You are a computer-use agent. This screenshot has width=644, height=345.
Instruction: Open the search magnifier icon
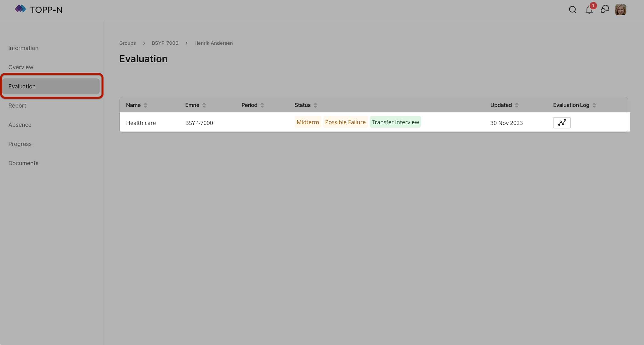[x=572, y=10]
